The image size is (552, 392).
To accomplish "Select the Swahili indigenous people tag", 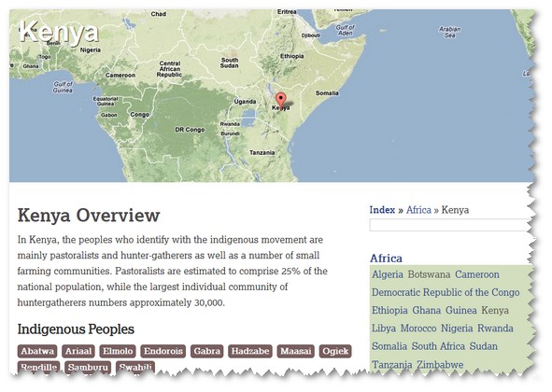I will (x=135, y=368).
